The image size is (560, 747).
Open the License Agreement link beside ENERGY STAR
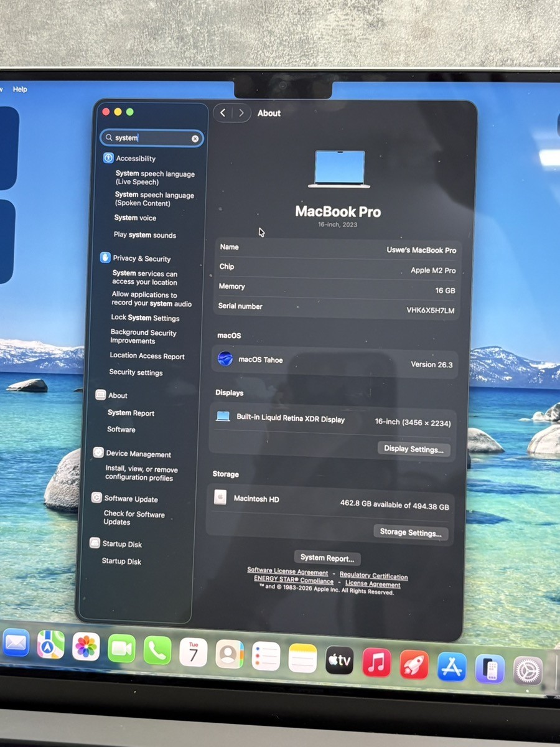point(373,584)
